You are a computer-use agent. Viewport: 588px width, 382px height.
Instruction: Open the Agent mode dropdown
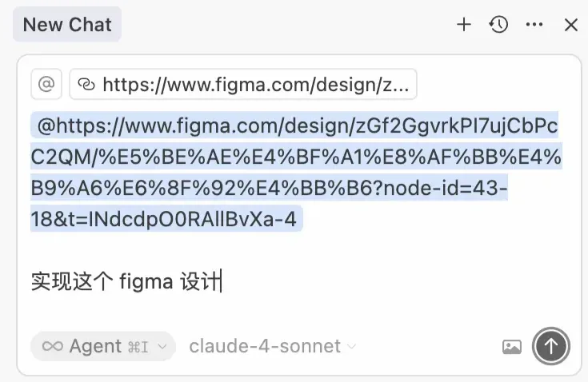click(x=96, y=346)
